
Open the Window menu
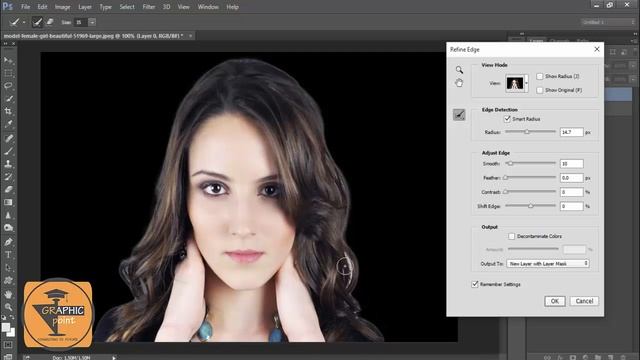(x=208, y=7)
